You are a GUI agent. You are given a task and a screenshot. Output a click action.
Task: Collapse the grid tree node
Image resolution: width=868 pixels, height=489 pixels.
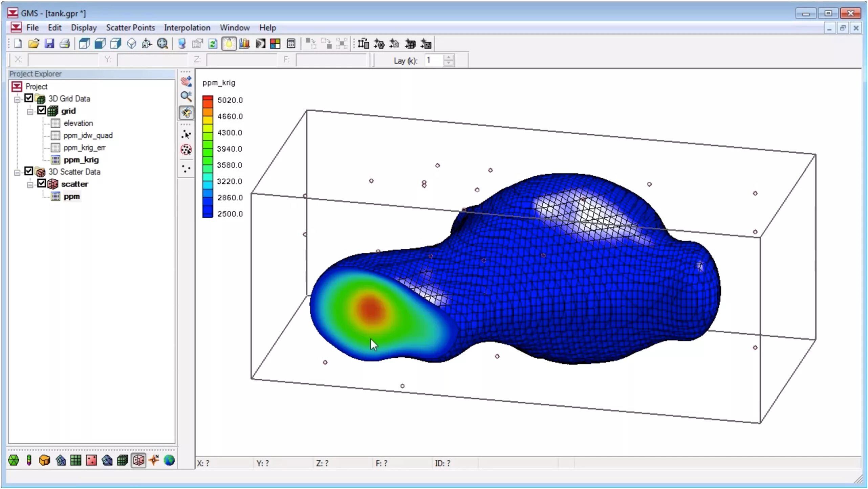[x=30, y=112]
